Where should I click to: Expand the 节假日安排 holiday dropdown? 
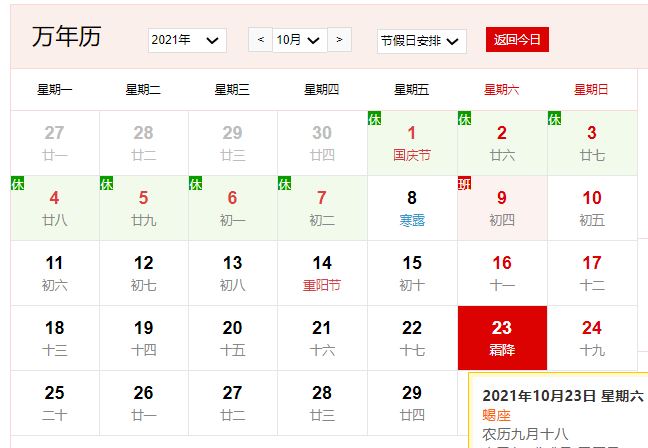422,41
